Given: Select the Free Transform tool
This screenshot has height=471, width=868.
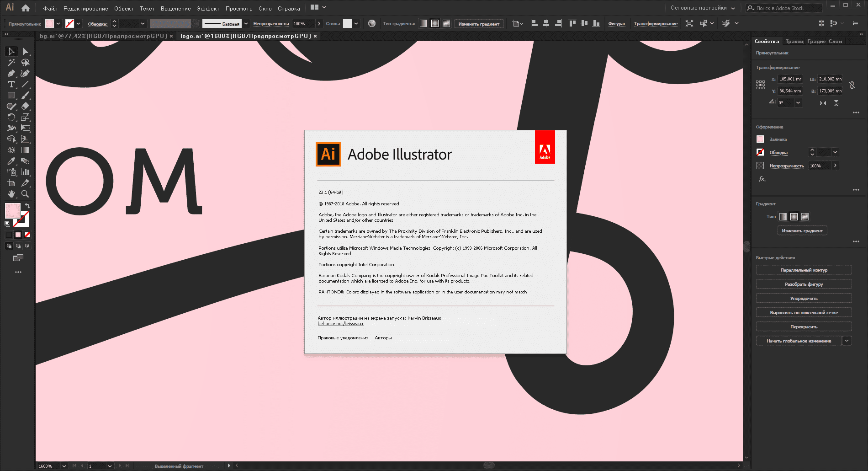Looking at the screenshot, I should (x=26, y=128).
